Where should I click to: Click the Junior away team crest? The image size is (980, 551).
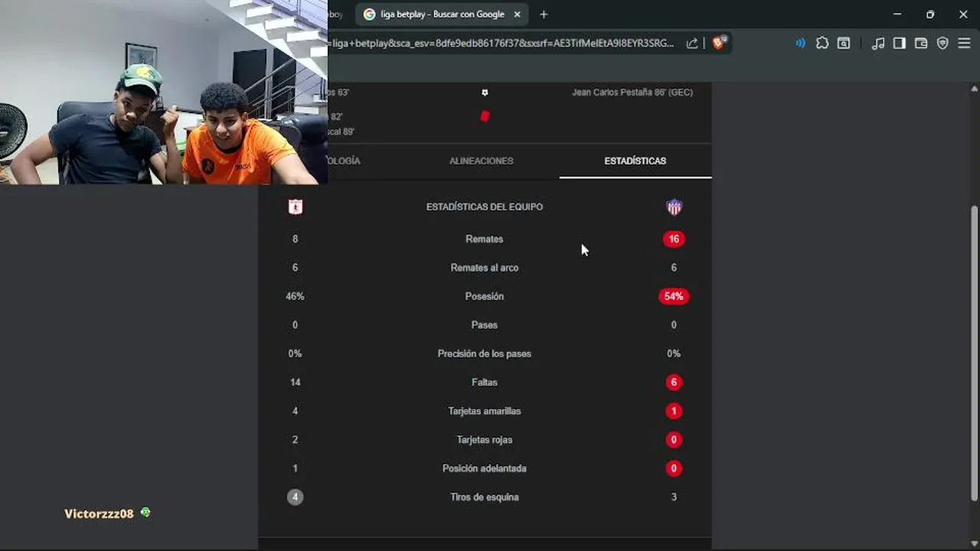(x=674, y=207)
